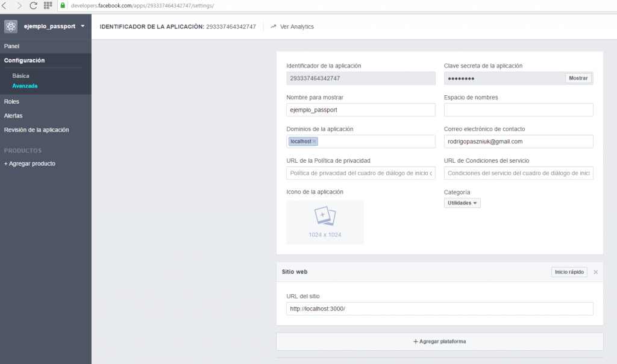The image size is (617, 364).
Task: Click the Inicio rápido button
Action: click(569, 272)
